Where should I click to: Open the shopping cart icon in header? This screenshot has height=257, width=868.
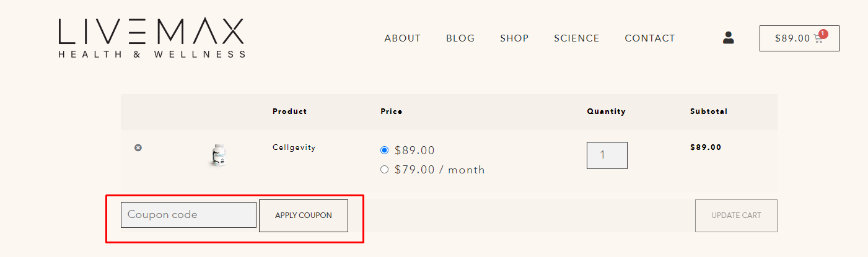point(818,39)
